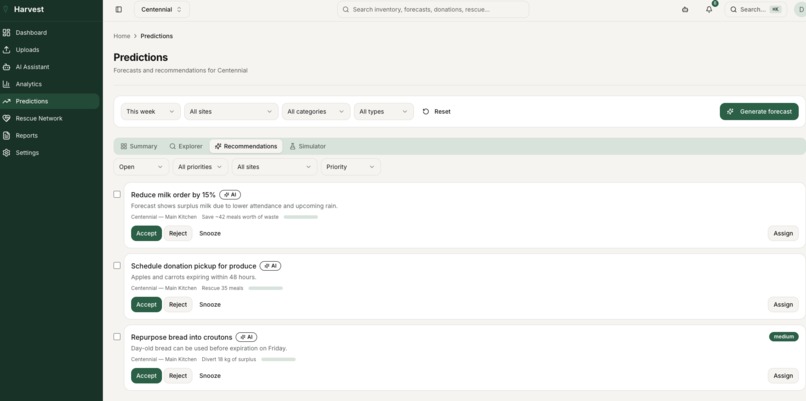Click the Rescue 35 meals text
The image size is (806, 401).
click(223, 288)
